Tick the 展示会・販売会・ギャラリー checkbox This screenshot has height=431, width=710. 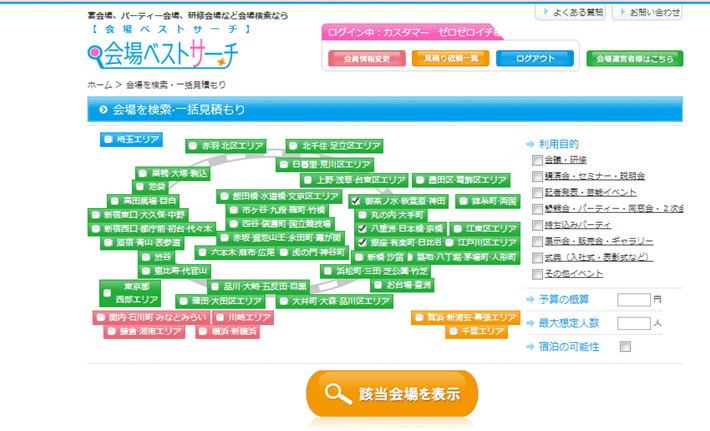pyautogui.click(x=537, y=241)
